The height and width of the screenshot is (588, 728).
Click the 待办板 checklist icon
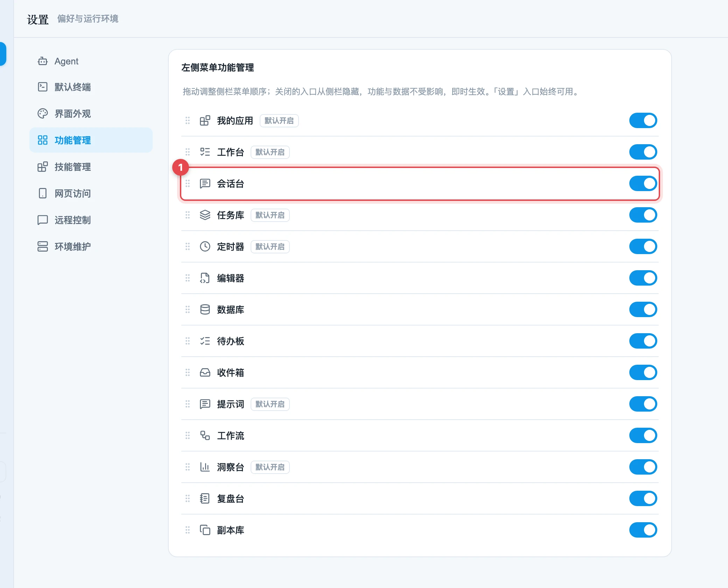205,341
